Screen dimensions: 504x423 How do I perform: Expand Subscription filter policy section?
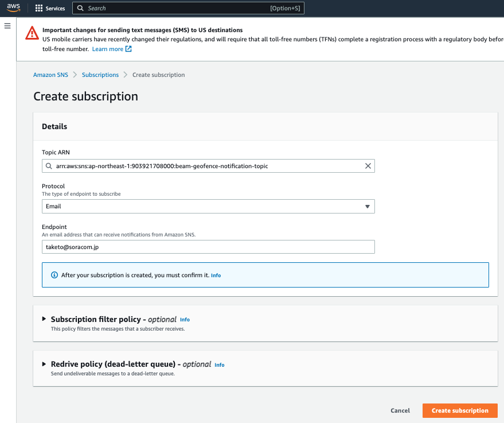click(44, 320)
